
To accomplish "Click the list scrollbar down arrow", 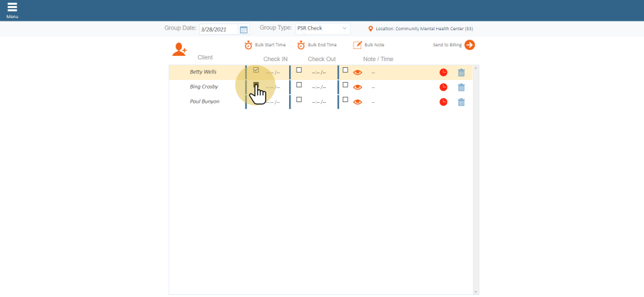I will coord(476,292).
